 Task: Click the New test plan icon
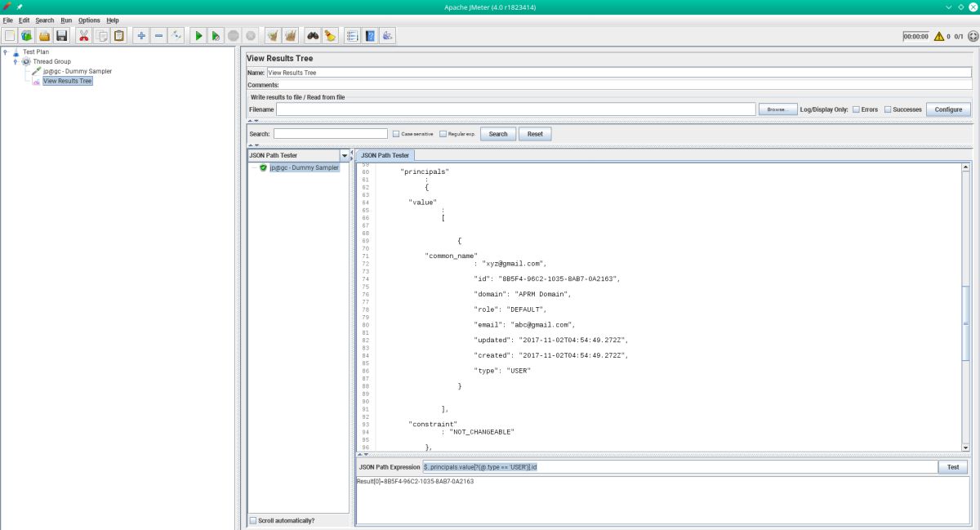pyautogui.click(x=9, y=35)
